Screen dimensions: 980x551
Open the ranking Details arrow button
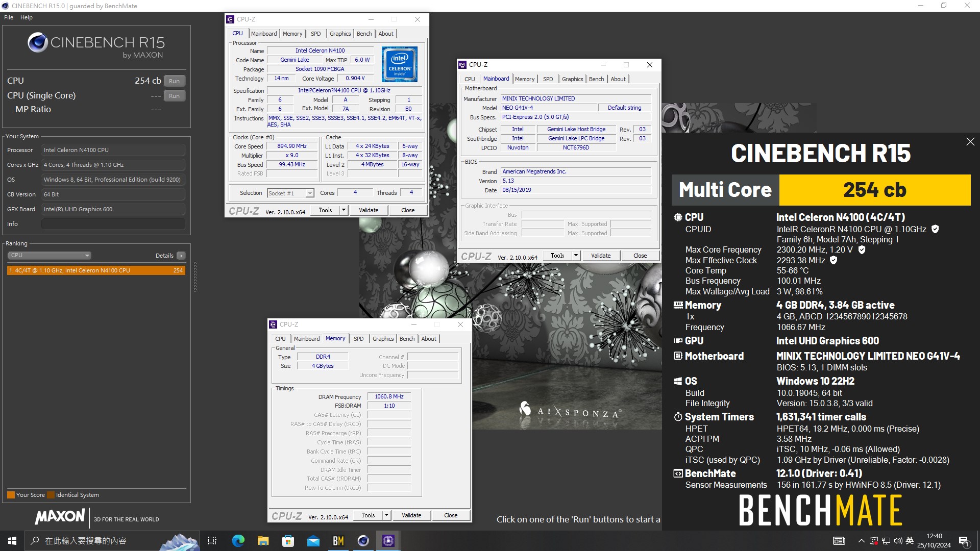(181, 256)
